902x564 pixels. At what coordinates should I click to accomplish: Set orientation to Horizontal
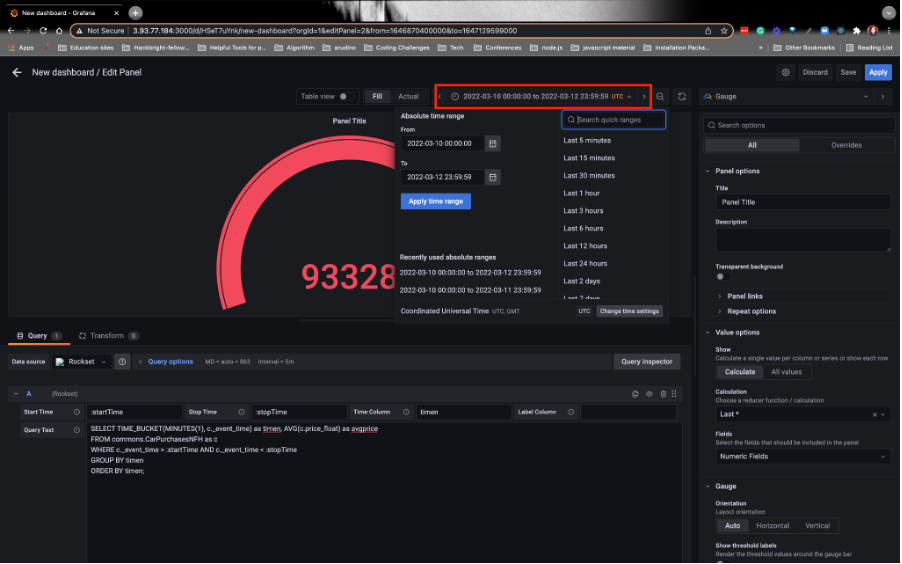(772, 526)
